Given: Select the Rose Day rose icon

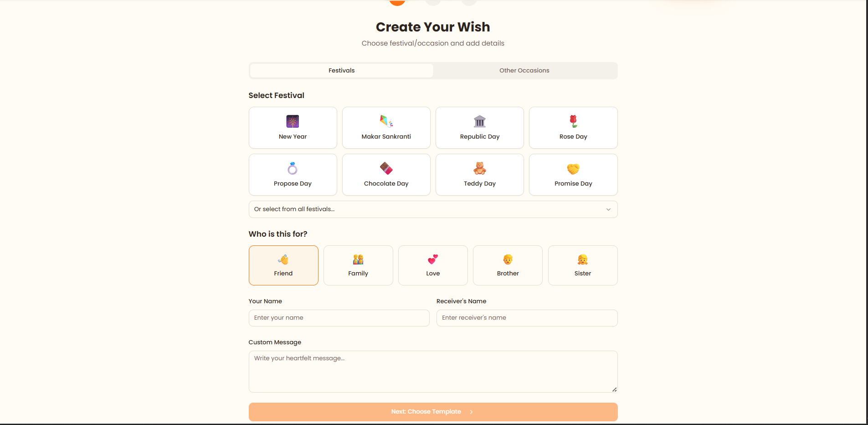Looking at the screenshot, I should [573, 121].
